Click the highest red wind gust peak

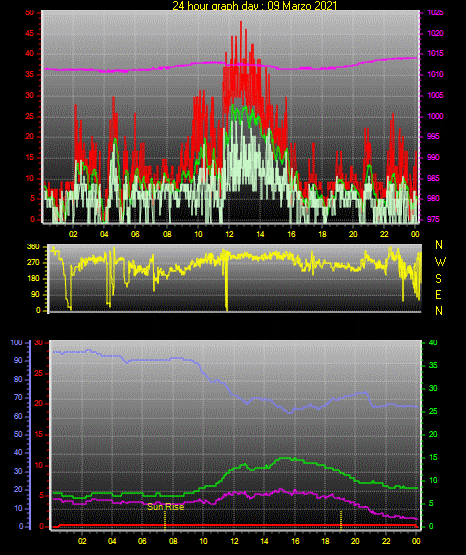(x=241, y=23)
